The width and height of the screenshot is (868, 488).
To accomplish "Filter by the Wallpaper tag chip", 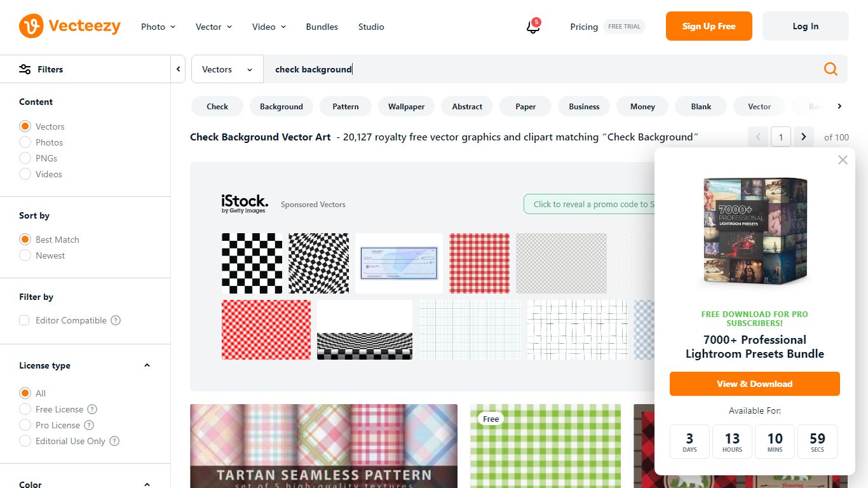I will point(406,106).
